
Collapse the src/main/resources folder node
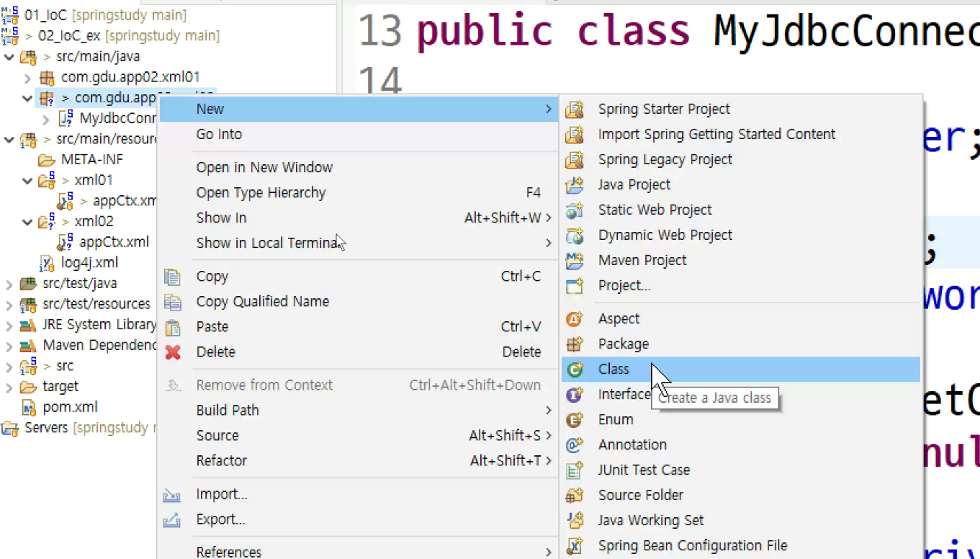[9, 139]
